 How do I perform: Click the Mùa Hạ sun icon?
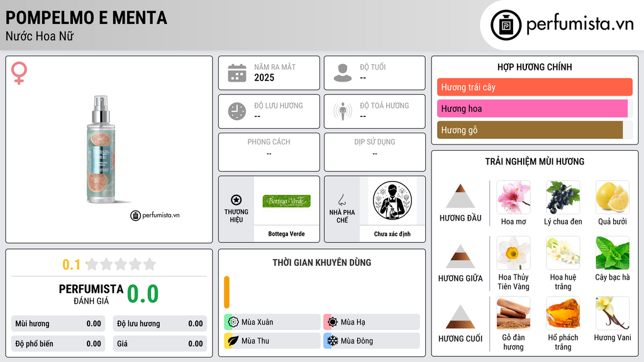click(x=333, y=322)
